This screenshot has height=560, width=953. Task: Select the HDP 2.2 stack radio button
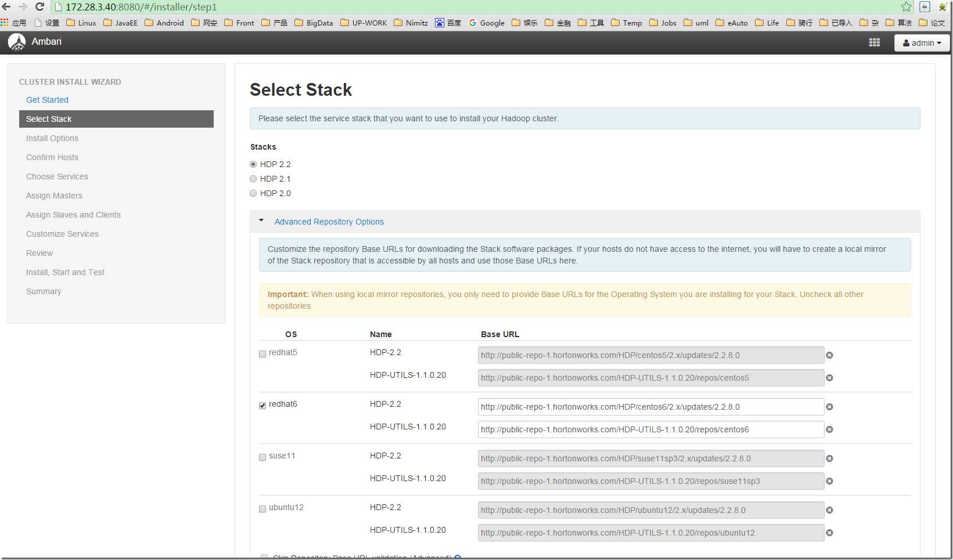253,164
